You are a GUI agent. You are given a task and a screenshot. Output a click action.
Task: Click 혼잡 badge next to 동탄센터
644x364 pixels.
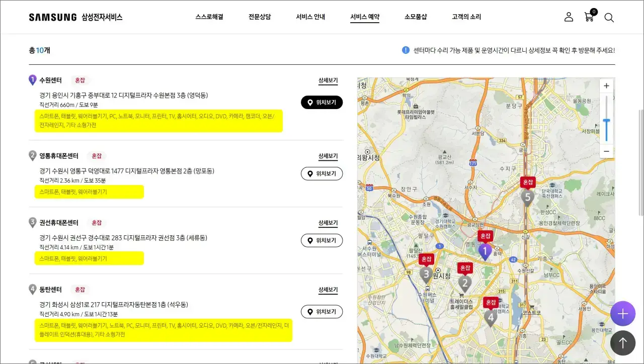pyautogui.click(x=80, y=290)
